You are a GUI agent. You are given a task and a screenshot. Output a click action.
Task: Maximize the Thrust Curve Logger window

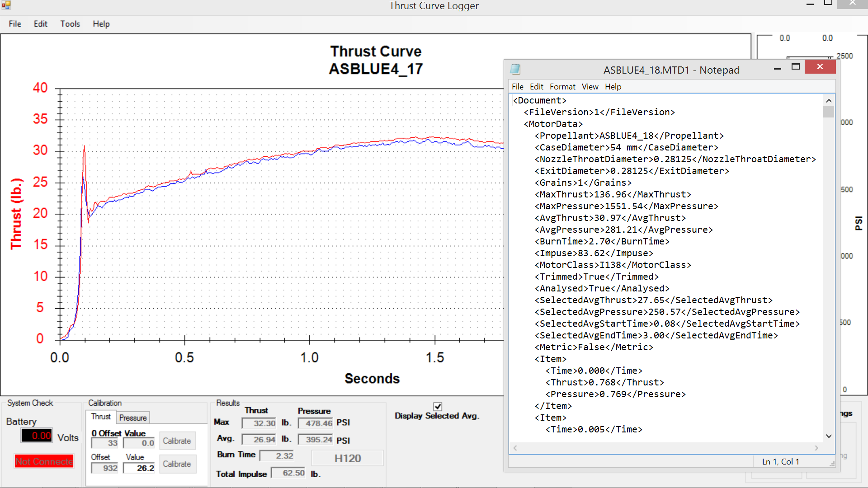828,3
